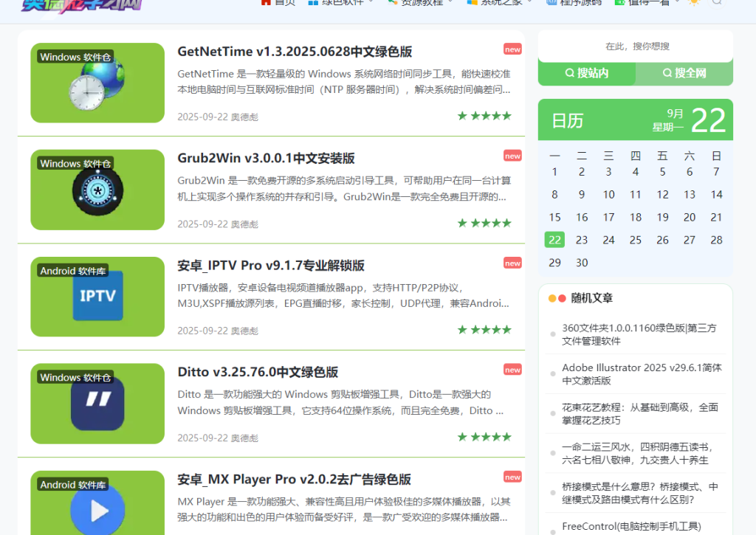
Task: Open the Adobe Illustrator 2025 v29.6.1 article
Action: (x=642, y=374)
